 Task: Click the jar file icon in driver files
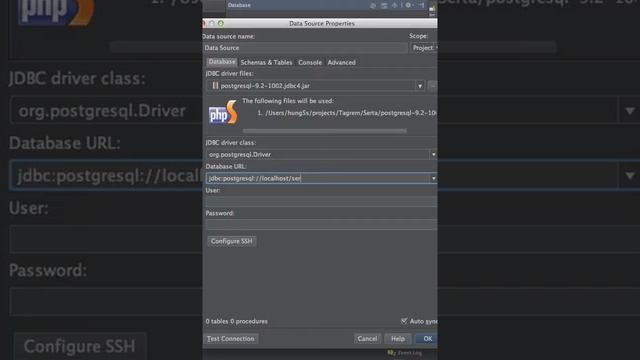click(x=215, y=86)
